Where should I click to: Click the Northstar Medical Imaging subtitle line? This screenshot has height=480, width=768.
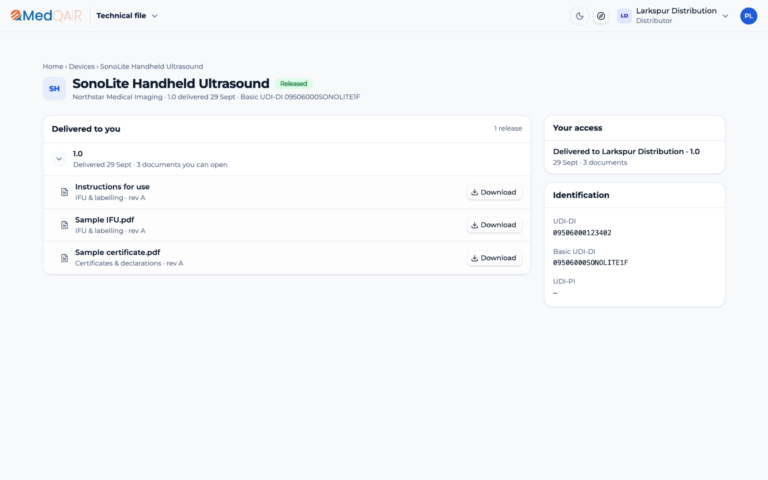coord(216,97)
